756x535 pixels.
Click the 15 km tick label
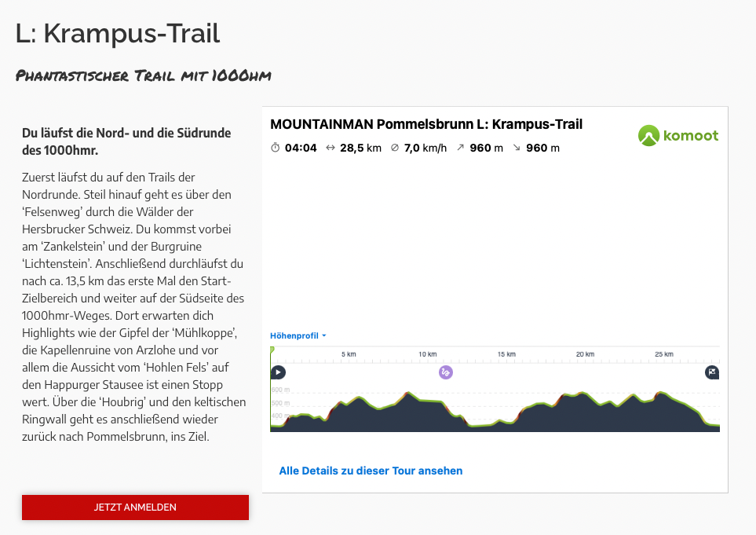pos(506,354)
